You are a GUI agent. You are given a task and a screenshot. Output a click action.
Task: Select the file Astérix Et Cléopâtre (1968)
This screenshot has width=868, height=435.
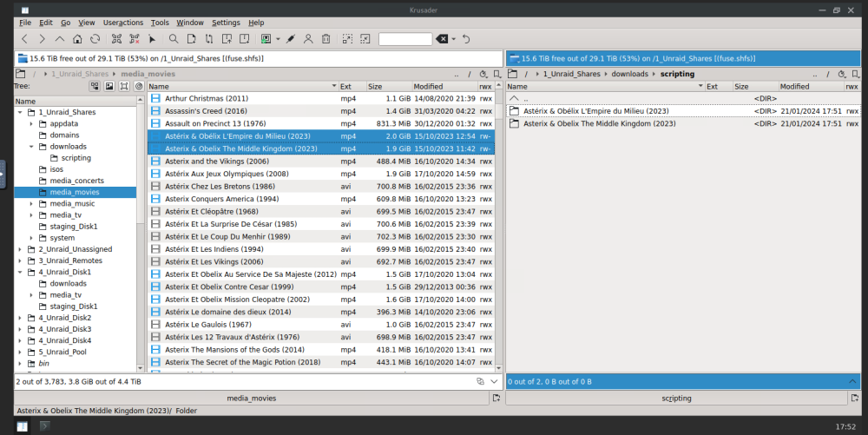321,211
